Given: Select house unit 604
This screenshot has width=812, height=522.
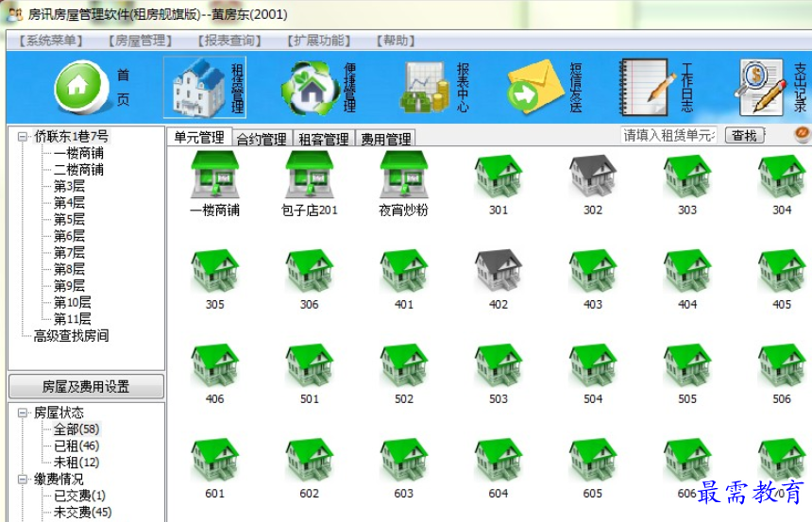Looking at the screenshot, I should click(x=499, y=461).
